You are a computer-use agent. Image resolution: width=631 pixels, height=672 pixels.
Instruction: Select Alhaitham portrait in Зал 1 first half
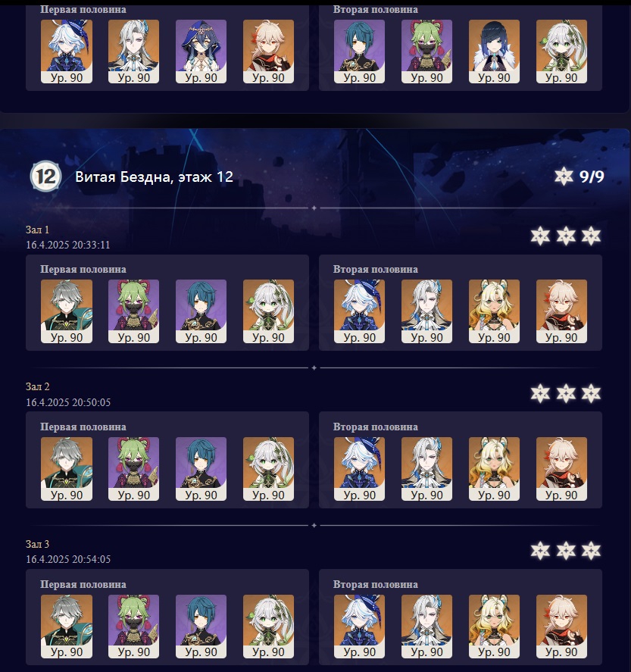[x=67, y=311]
